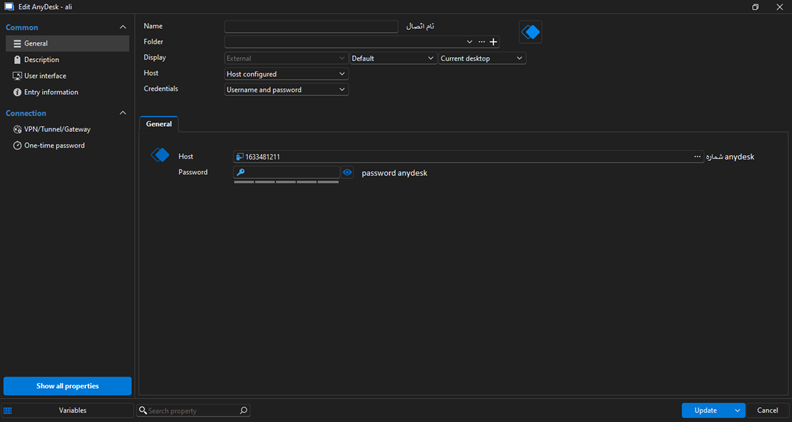Image resolution: width=792 pixels, height=422 pixels.
Task: Click the plus icon to add folder
Action: [x=493, y=42]
